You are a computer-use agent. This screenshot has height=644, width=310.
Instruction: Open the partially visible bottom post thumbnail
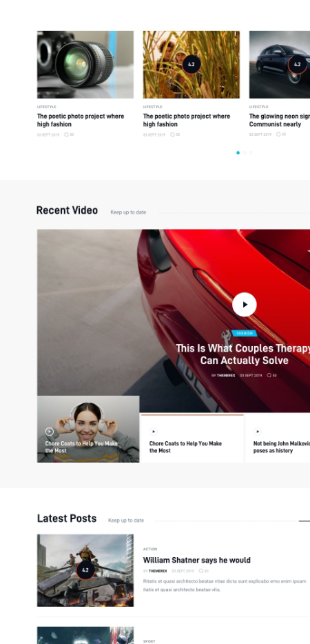tap(85, 635)
